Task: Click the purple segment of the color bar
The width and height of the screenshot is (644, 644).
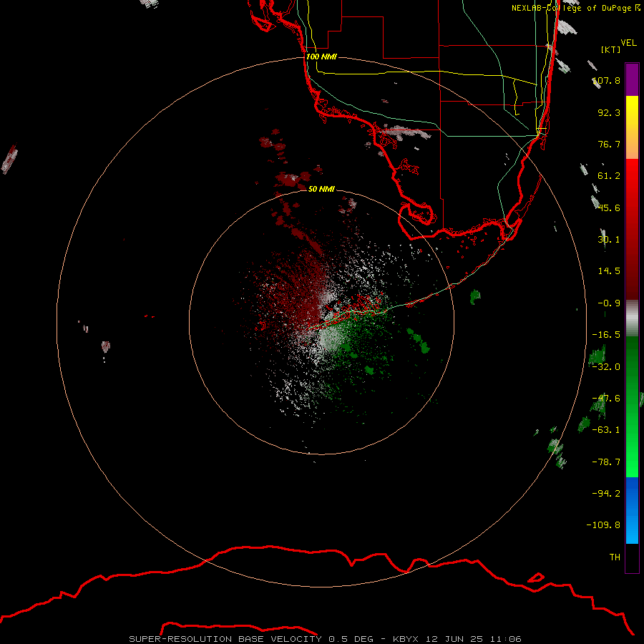Action: click(632, 79)
